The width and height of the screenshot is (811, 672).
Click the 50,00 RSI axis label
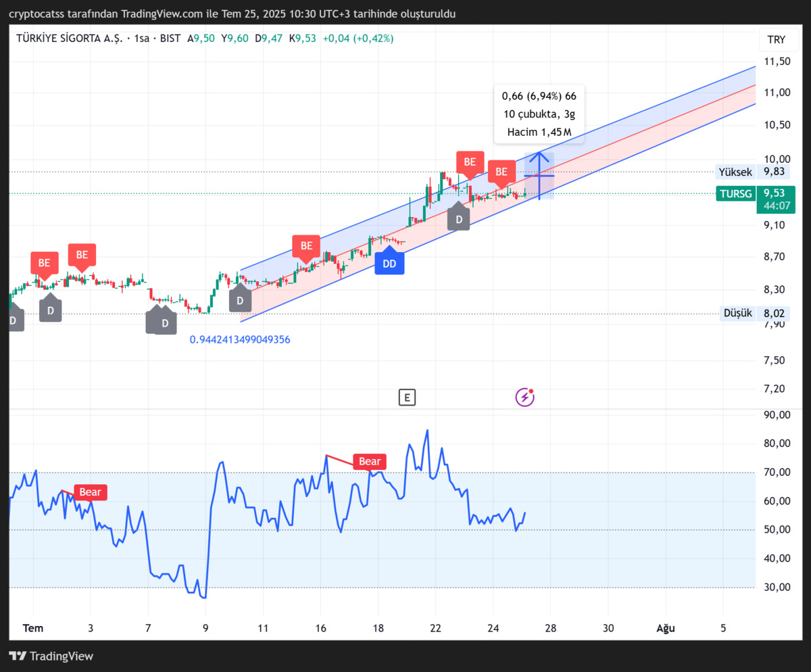pos(777,529)
